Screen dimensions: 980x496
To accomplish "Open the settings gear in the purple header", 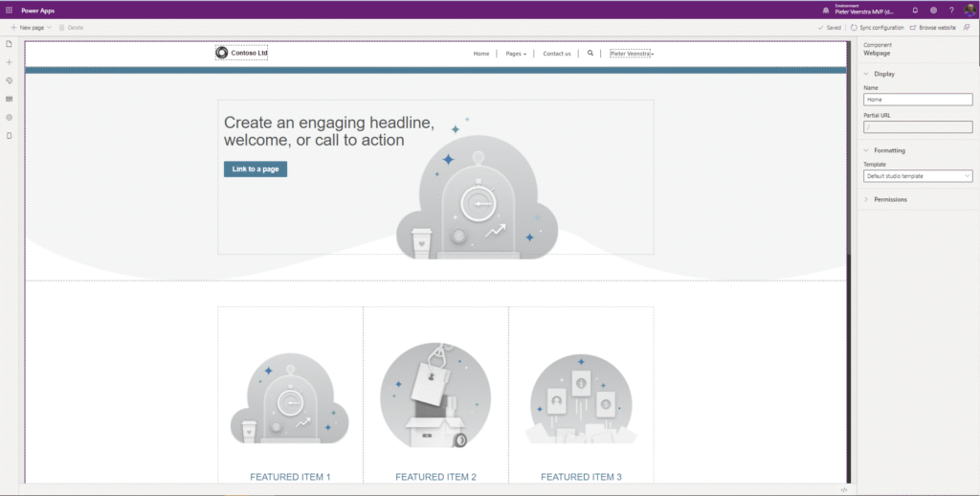I will pyautogui.click(x=933, y=10).
